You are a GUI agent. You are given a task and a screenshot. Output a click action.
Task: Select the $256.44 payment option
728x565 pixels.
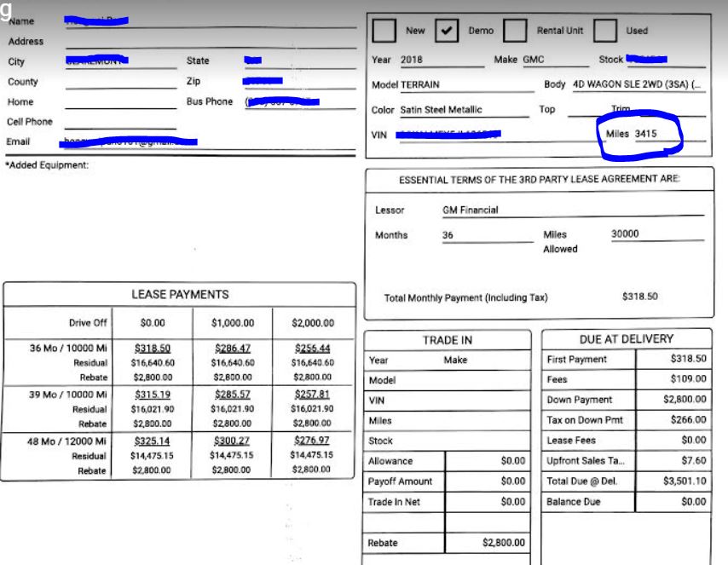pyautogui.click(x=313, y=349)
